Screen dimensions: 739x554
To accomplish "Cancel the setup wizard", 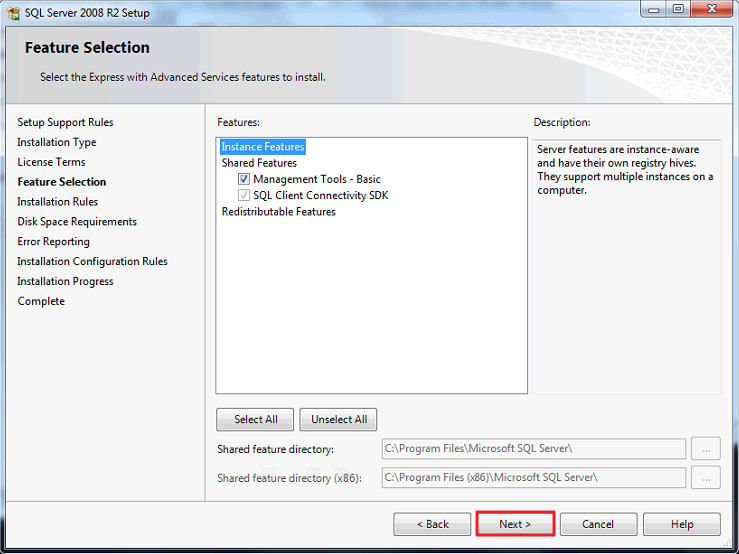I will [x=599, y=524].
